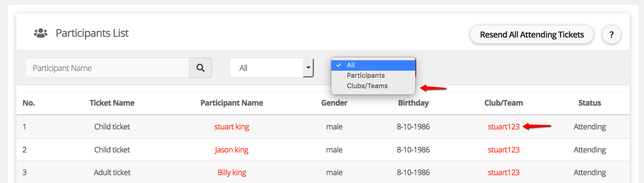Click Resend All Attending Tickets button

click(x=531, y=35)
